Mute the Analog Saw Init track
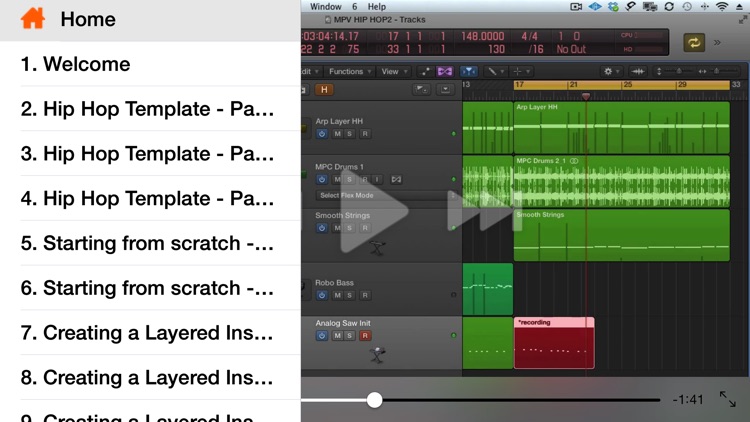Screen dimensions: 750x422 click(338, 336)
